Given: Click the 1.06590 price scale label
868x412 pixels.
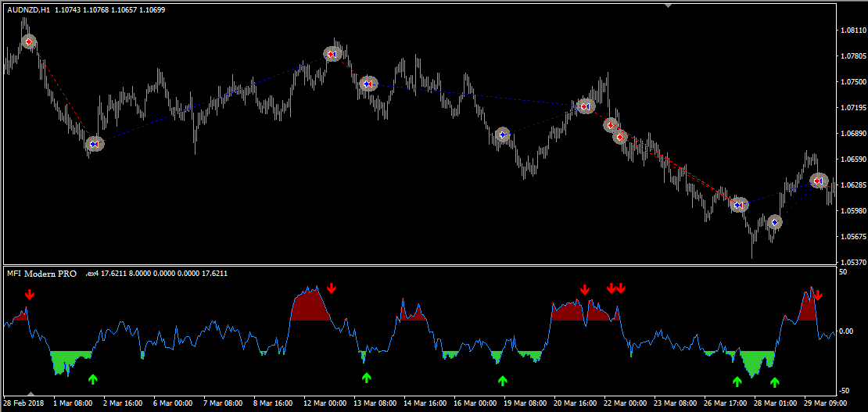Looking at the screenshot, I should [853, 159].
